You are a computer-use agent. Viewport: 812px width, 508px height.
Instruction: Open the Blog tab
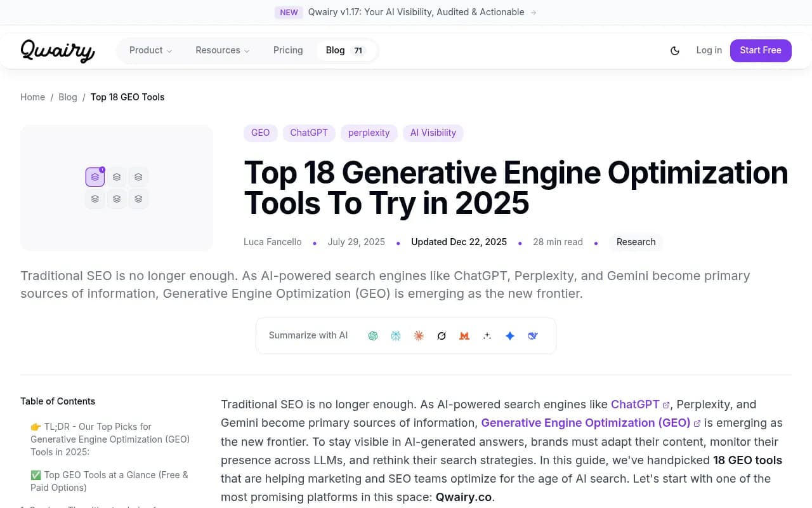(x=346, y=50)
